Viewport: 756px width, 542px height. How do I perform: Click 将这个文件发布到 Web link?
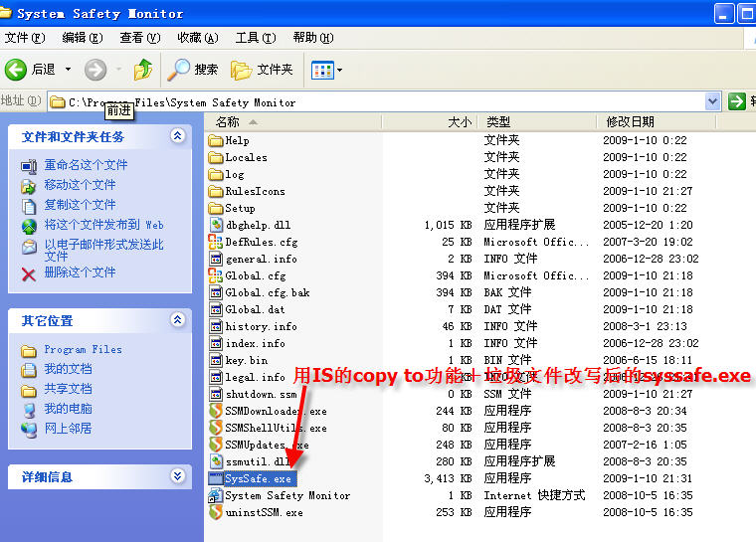(104, 225)
